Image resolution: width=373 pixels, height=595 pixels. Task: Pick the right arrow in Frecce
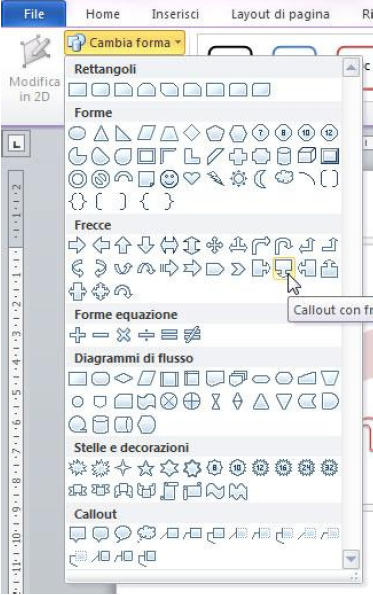(77, 246)
